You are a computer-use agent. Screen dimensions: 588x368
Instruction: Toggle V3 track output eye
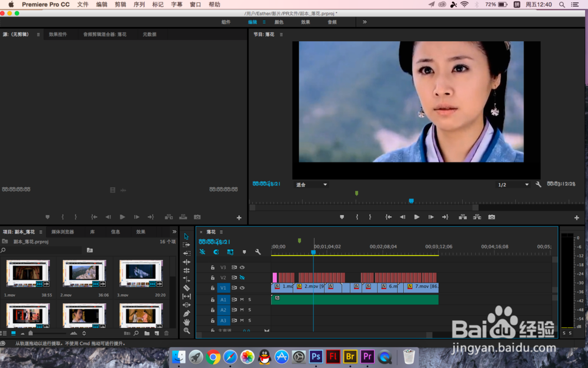pos(242,267)
